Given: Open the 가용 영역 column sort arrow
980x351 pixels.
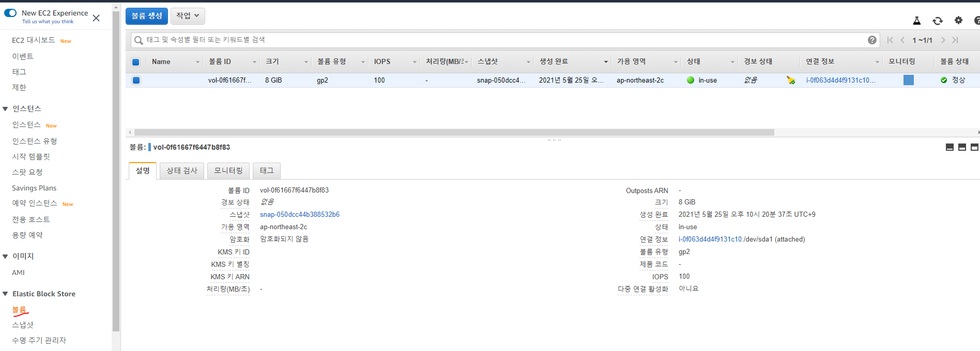Looking at the screenshot, I should point(676,62).
